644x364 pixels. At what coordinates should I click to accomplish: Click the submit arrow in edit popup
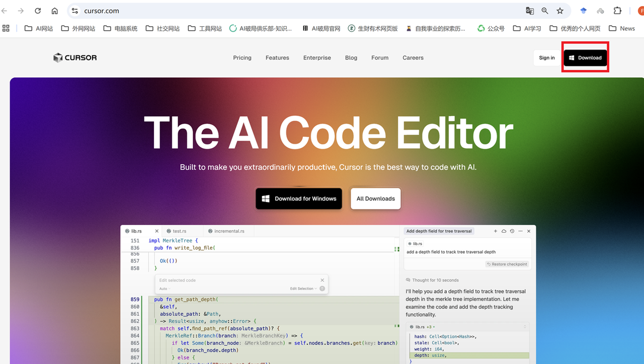(323, 288)
